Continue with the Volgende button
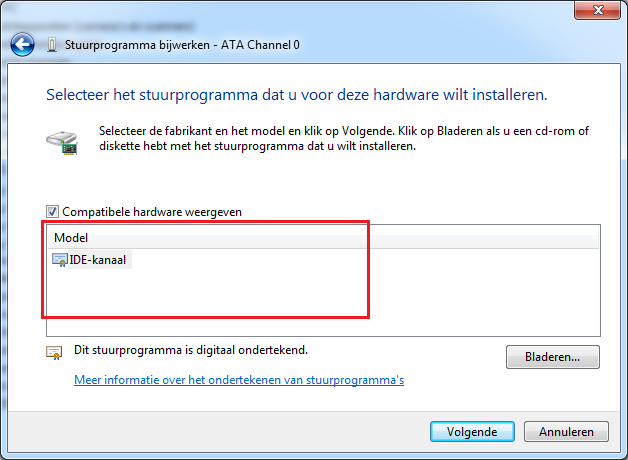Screen dimensions: 628x460 click(x=472, y=432)
